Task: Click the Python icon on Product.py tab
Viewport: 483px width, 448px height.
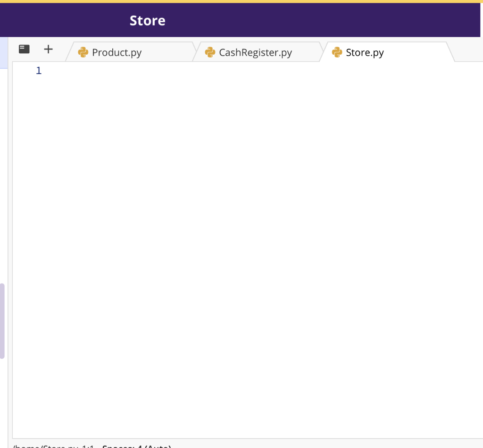Action: click(83, 52)
